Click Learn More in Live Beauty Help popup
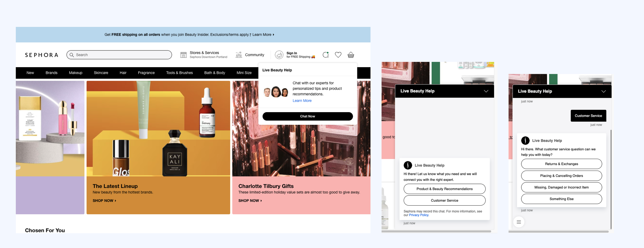The image size is (644, 248). (302, 101)
